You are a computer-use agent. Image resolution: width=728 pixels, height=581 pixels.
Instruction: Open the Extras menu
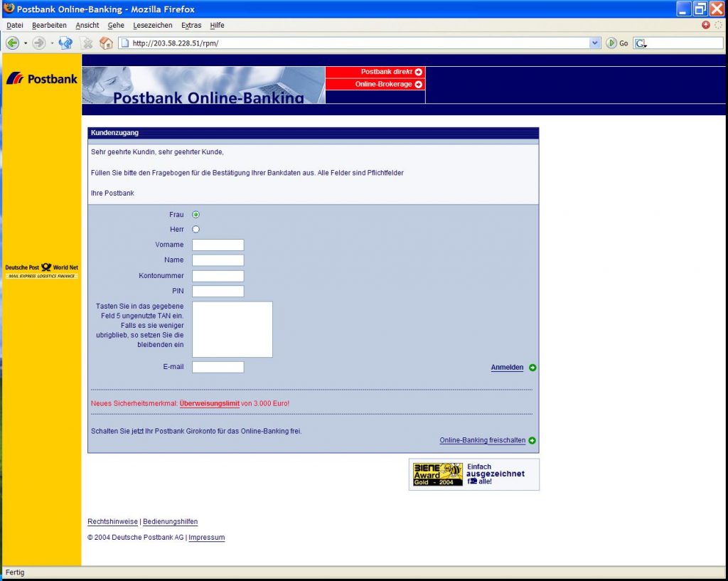coord(191,25)
